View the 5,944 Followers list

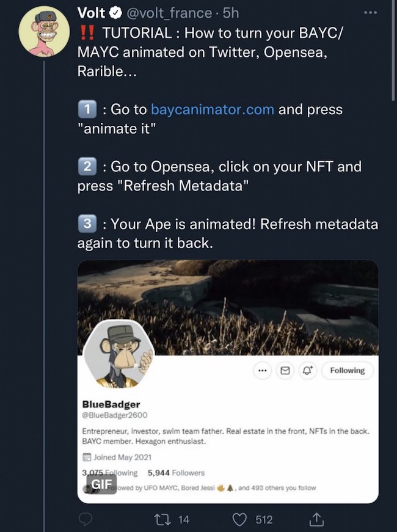176,473
